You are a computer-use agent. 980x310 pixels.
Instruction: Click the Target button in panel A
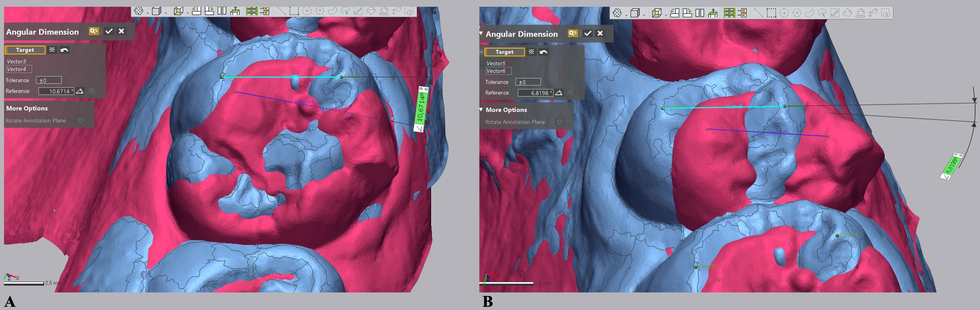pos(25,50)
